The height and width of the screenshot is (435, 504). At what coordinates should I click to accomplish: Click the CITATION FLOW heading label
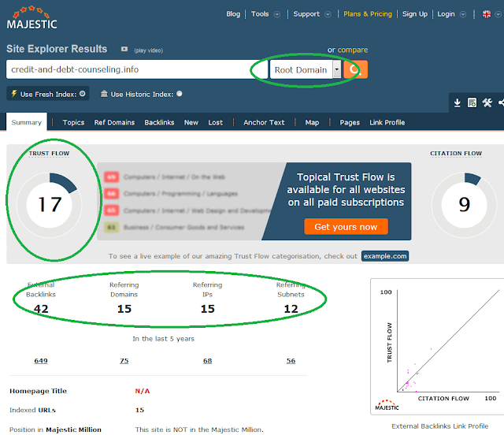coord(456,154)
